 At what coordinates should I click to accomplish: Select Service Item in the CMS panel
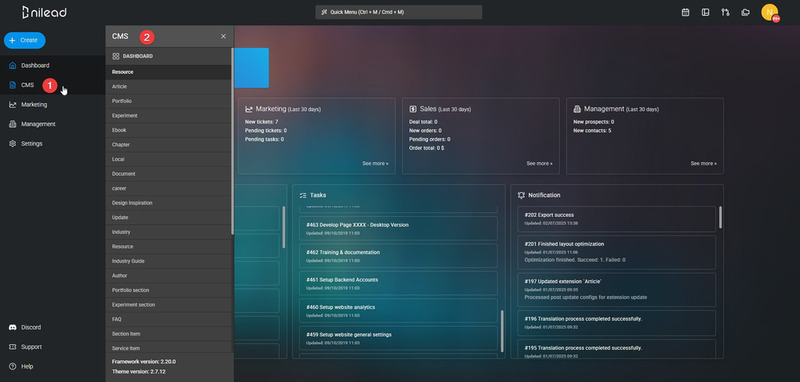tap(168, 348)
